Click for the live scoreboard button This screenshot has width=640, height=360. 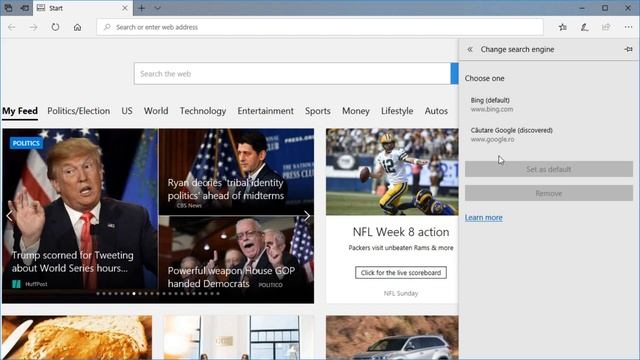(x=401, y=273)
